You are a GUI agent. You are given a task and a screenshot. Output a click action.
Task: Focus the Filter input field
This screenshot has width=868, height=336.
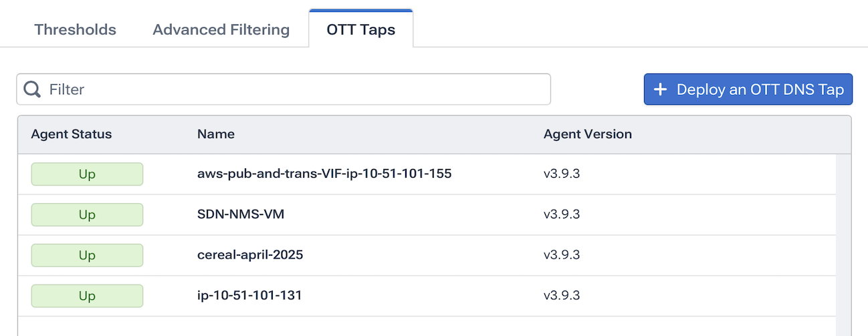(294, 90)
